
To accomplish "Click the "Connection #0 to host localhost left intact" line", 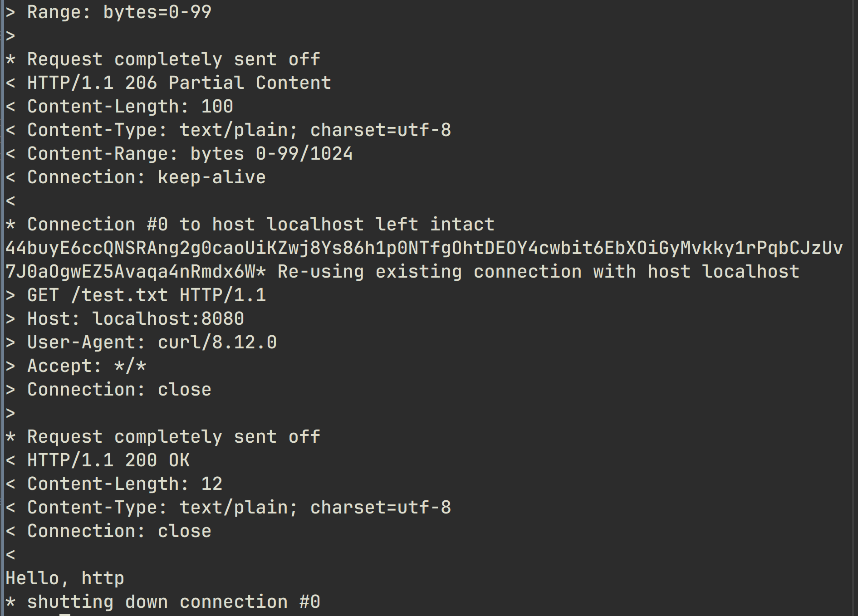I will coord(260,225).
